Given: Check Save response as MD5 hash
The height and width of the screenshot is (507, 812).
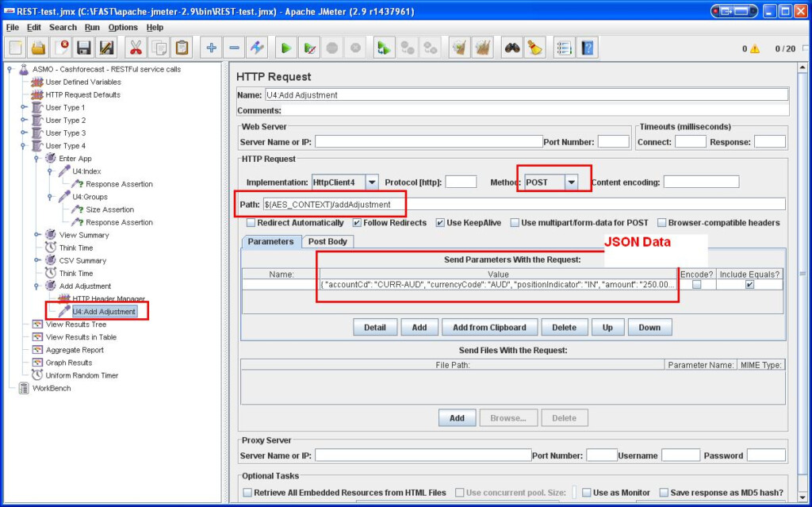Looking at the screenshot, I should point(664,493).
